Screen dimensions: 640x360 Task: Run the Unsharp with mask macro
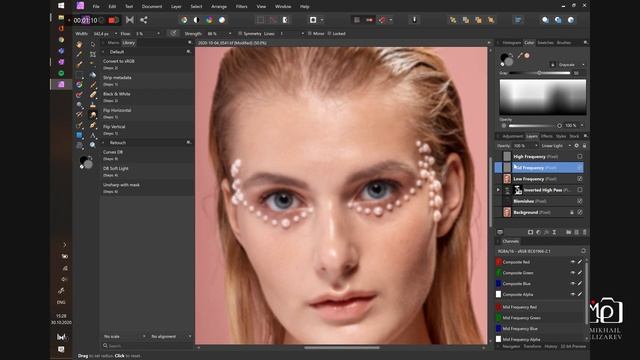tap(147, 188)
